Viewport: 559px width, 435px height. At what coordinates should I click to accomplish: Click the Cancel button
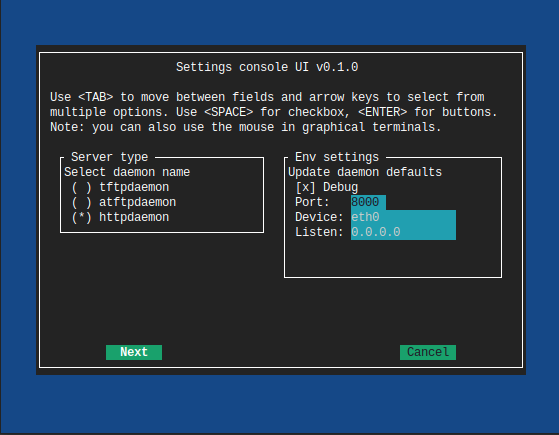point(428,352)
